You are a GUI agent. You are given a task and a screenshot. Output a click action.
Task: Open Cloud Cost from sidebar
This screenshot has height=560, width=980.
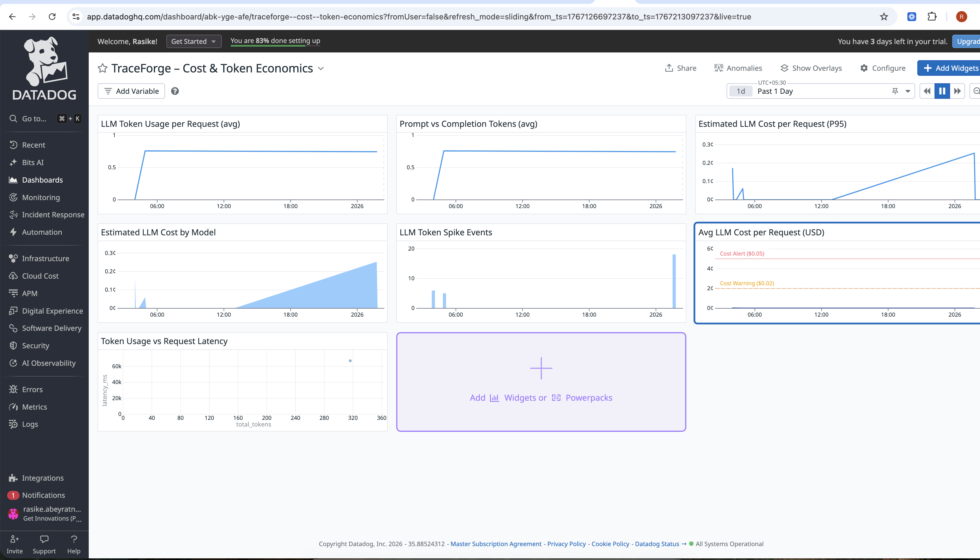pyautogui.click(x=40, y=276)
